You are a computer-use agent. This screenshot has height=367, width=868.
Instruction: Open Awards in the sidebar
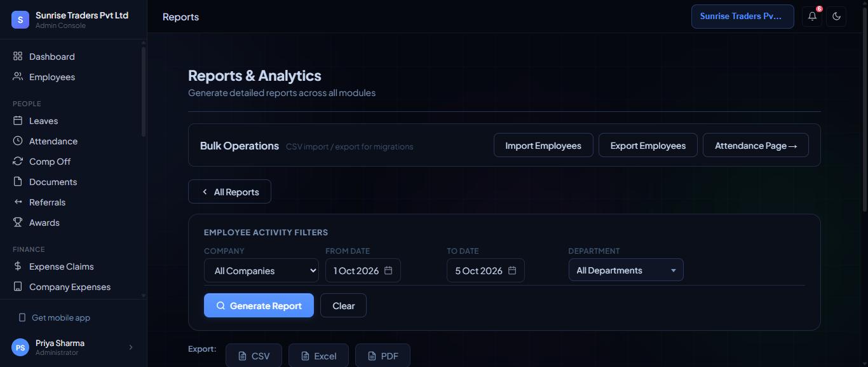tap(73, 223)
